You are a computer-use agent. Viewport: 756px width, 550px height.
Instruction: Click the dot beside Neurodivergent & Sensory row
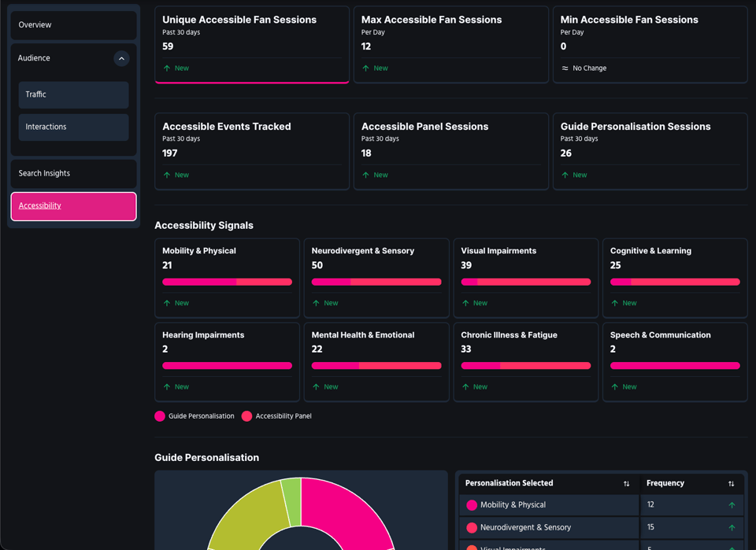472,527
